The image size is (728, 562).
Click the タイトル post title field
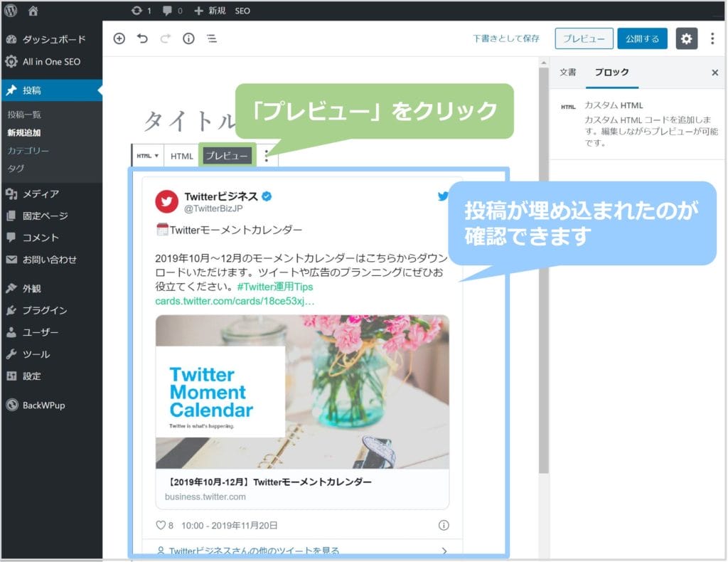[x=189, y=121]
